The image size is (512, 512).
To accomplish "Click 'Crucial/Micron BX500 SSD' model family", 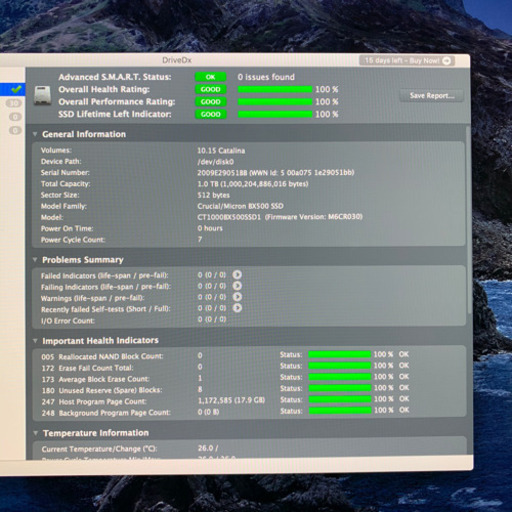I will pos(240,206).
